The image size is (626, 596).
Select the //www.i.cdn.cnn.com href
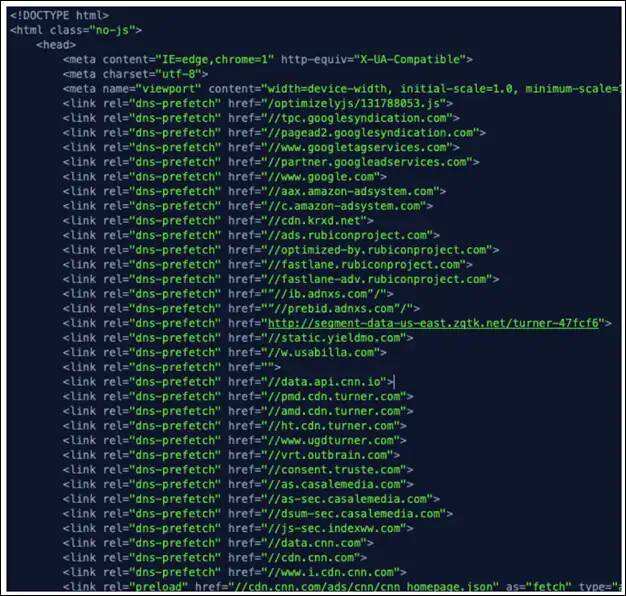(x=333, y=572)
